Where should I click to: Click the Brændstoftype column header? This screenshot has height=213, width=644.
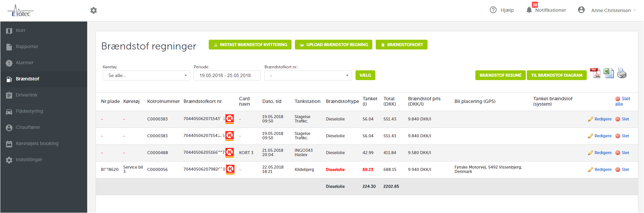pyautogui.click(x=342, y=101)
